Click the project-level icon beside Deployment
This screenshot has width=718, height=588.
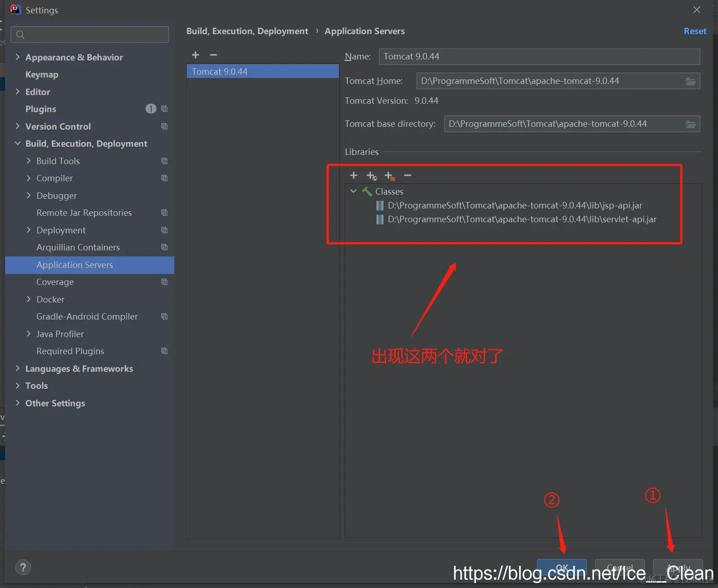click(165, 230)
